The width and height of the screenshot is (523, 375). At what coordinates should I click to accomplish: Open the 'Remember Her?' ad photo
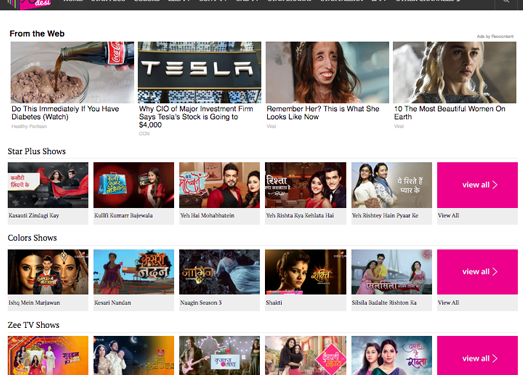point(327,72)
